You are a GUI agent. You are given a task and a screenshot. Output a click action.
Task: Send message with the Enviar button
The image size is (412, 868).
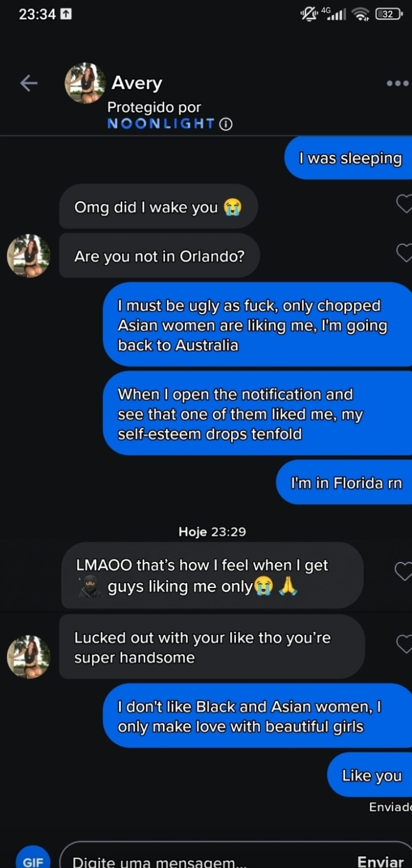[380, 861]
